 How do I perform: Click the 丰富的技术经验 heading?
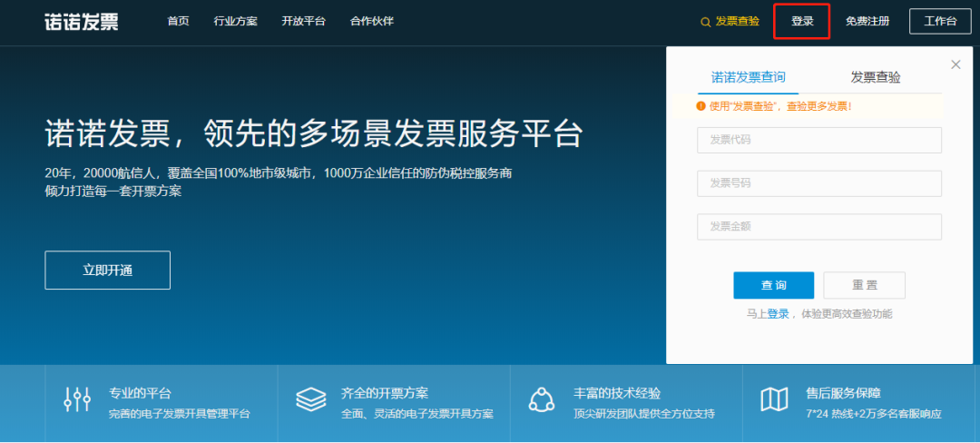click(x=618, y=394)
